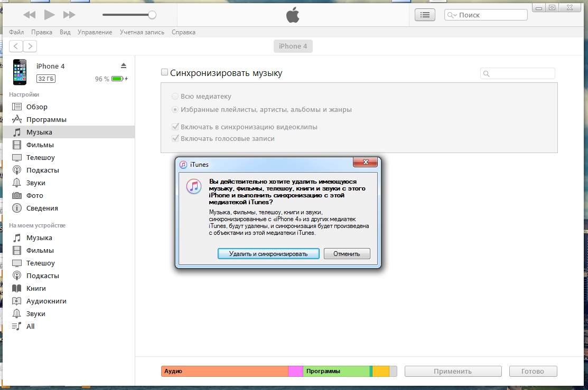
Task: Click the rewind previous track button
Action: click(x=29, y=15)
